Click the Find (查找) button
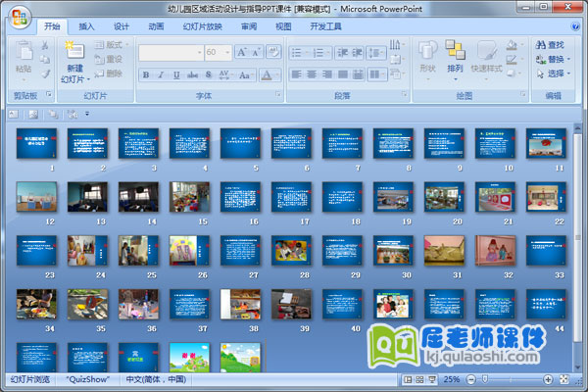 point(549,44)
